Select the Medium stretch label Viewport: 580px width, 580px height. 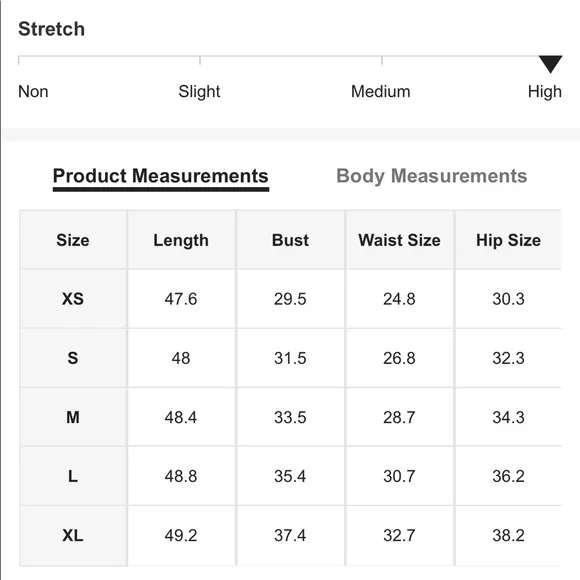(381, 91)
